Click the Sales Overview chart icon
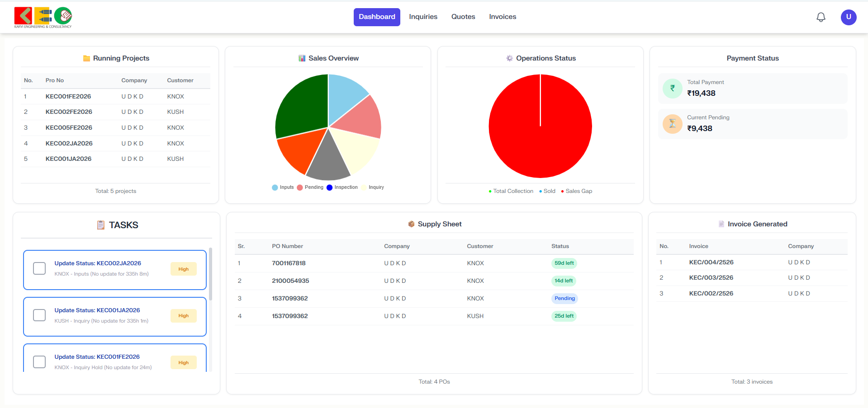The image size is (868, 408). (302, 58)
